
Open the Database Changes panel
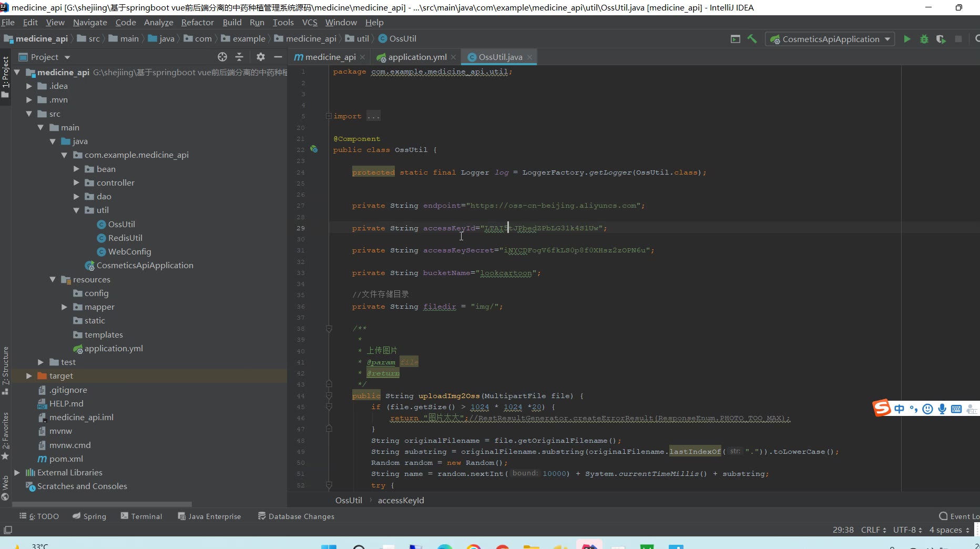(x=296, y=516)
